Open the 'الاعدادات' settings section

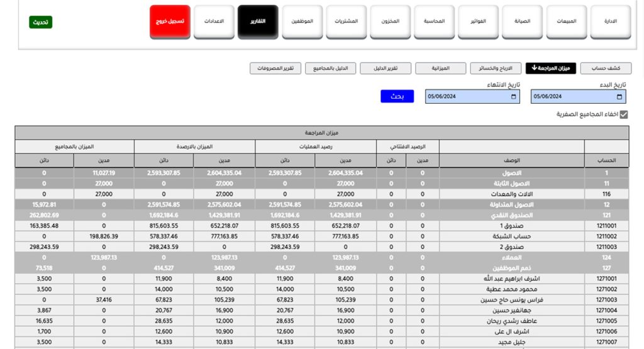click(x=214, y=21)
